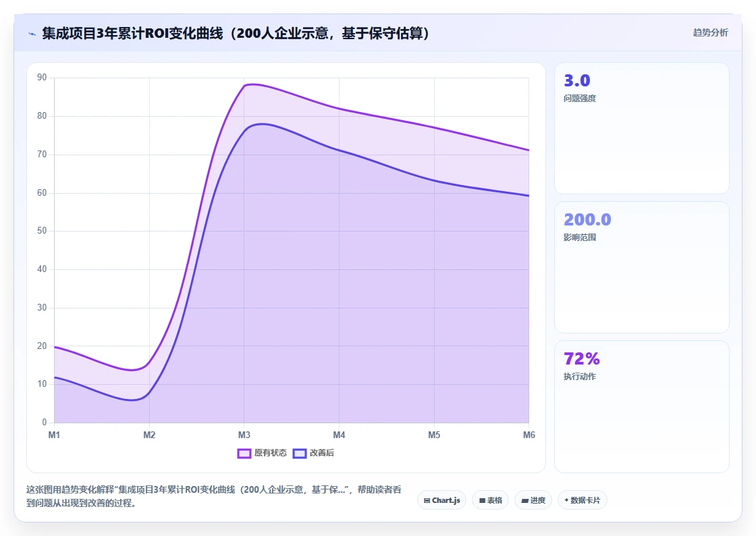The width and height of the screenshot is (756, 536).
Task: Click the 趋势分析 label in header
Action: (711, 33)
